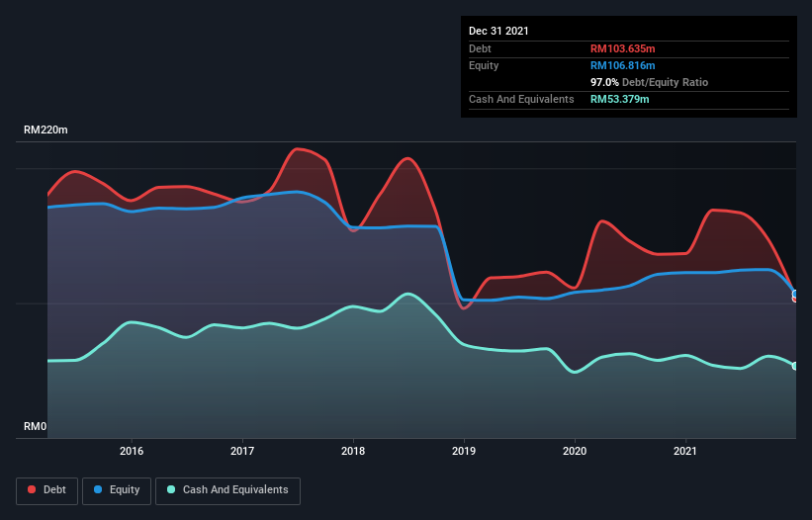Click the 97.0% Debt/Equity Ratio text
812x520 pixels.
pyautogui.click(x=649, y=82)
